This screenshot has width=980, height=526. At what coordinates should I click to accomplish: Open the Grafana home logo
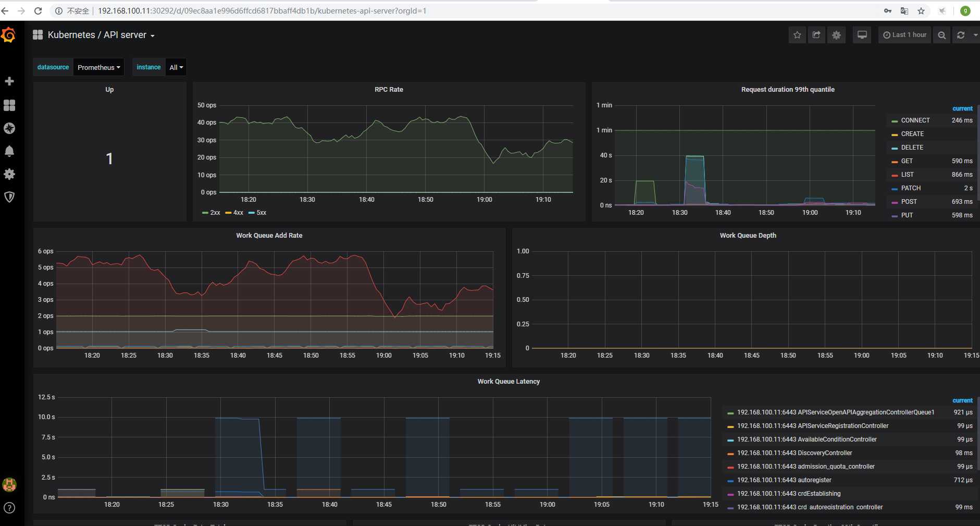pyautogui.click(x=9, y=35)
